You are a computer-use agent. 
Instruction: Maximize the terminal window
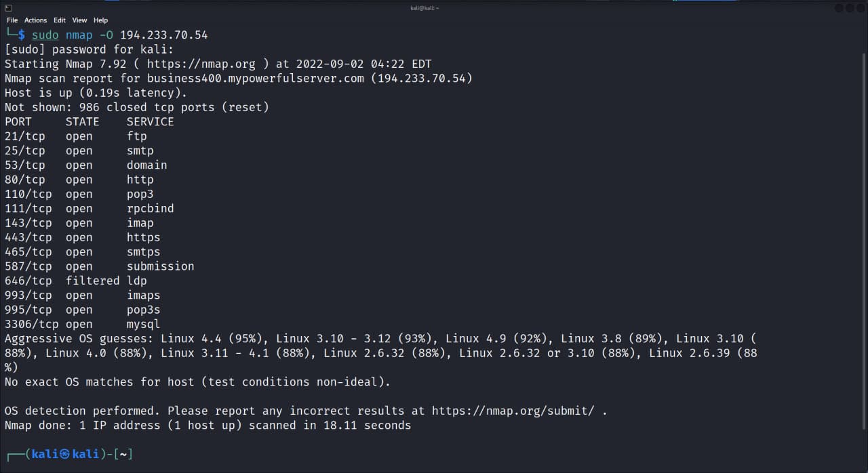[x=850, y=8]
